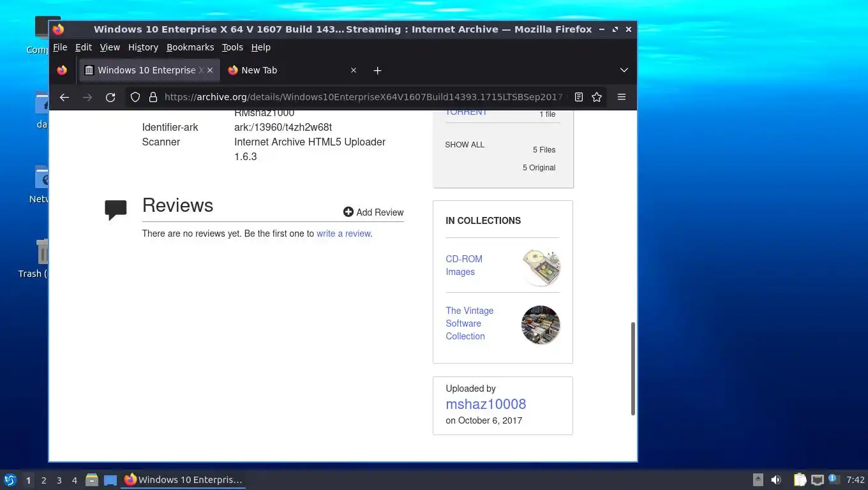Image resolution: width=868 pixels, height=490 pixels.
Task: Follow the write a review link
Action: coord(343,234)
